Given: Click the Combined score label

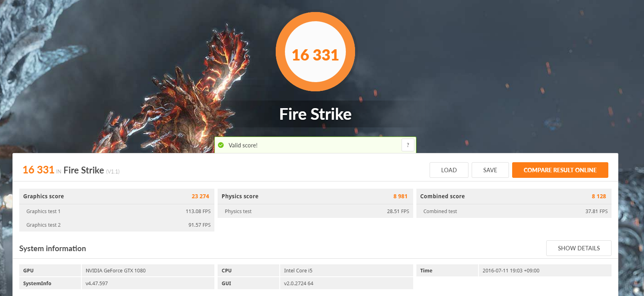Looking at the screenshot, I should point(442,196).
